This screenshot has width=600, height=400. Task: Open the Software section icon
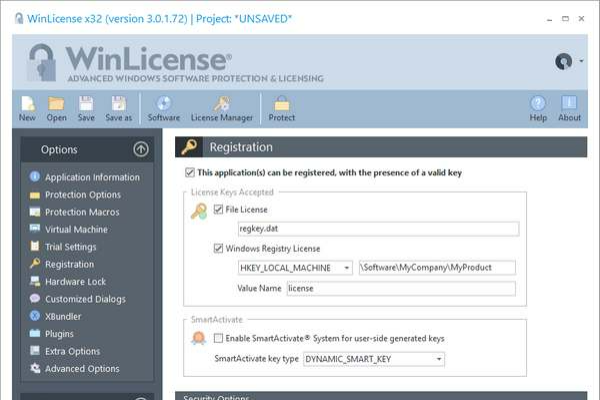164,104
